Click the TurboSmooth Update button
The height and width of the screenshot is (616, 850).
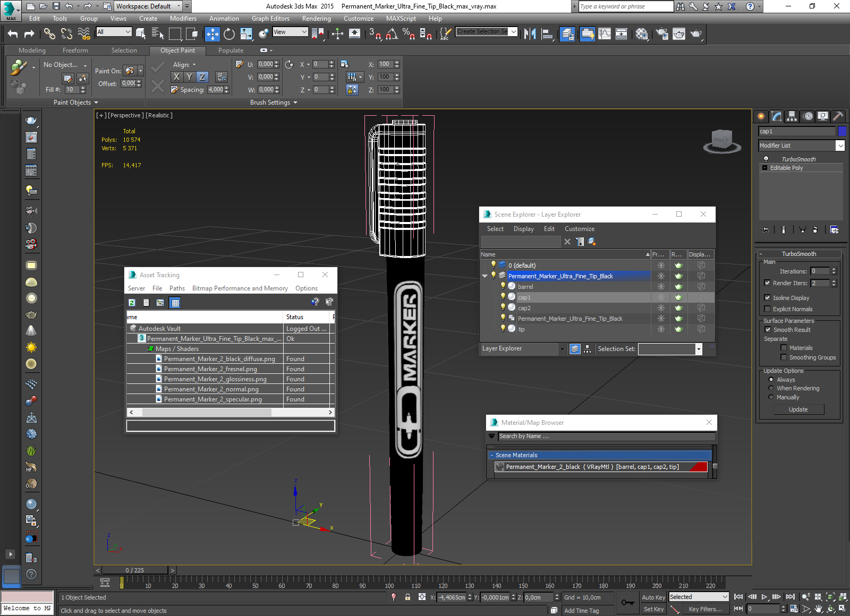(798, 409)
